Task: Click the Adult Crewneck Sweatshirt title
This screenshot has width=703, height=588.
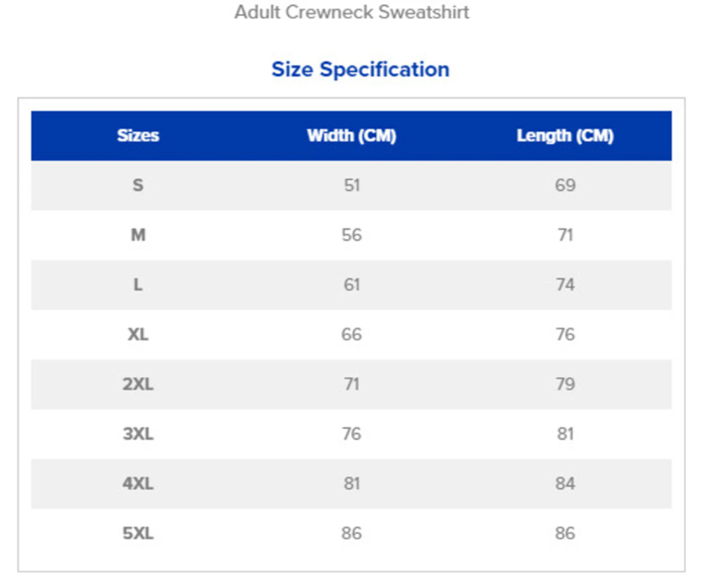Action: pos(352,12)
